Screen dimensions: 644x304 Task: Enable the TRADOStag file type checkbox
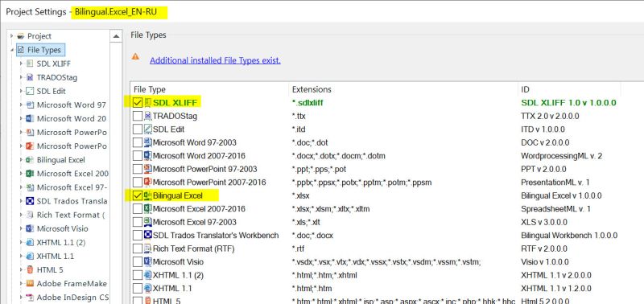(138, 116)
